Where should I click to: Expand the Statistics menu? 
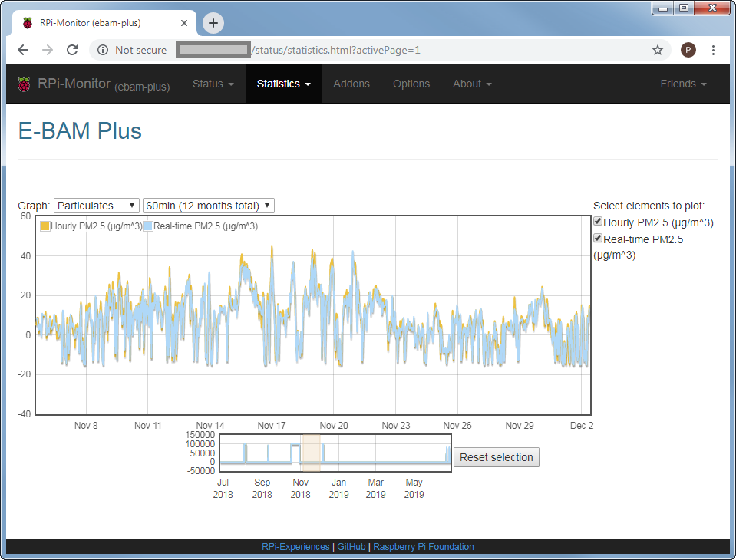click(283, 84)
